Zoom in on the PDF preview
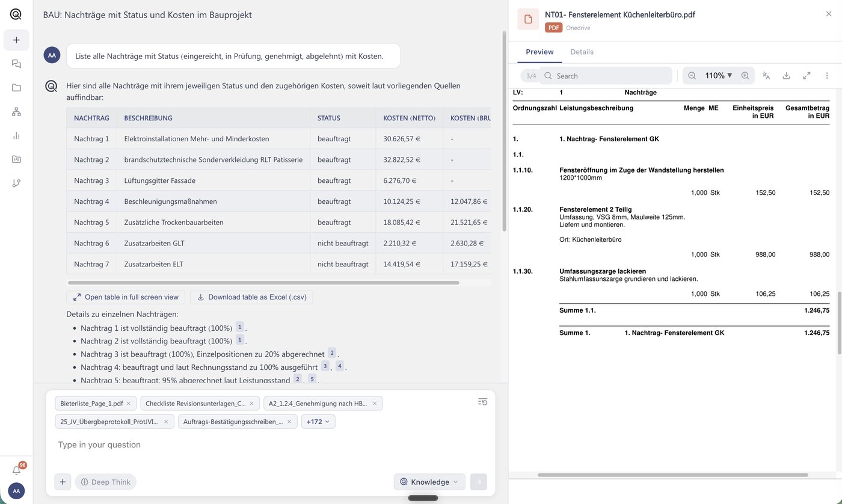This screenshot has width=842, height=504. coord(745,76)
